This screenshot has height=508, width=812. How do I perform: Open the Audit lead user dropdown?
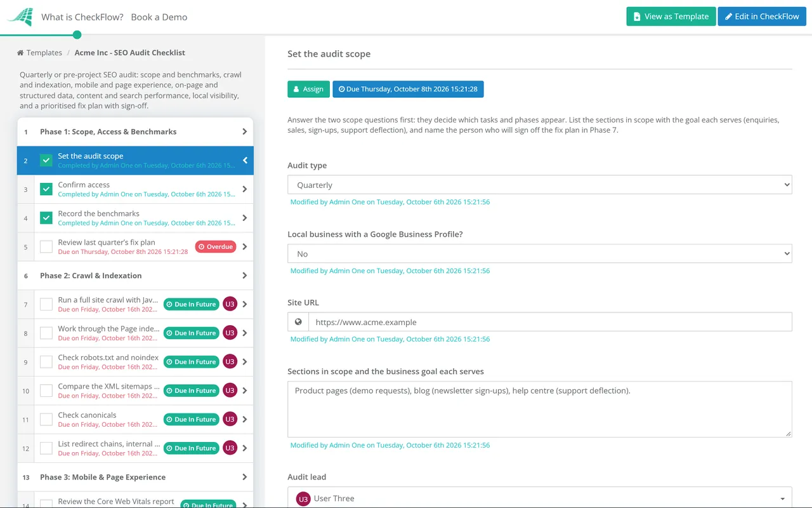(540, 498)
